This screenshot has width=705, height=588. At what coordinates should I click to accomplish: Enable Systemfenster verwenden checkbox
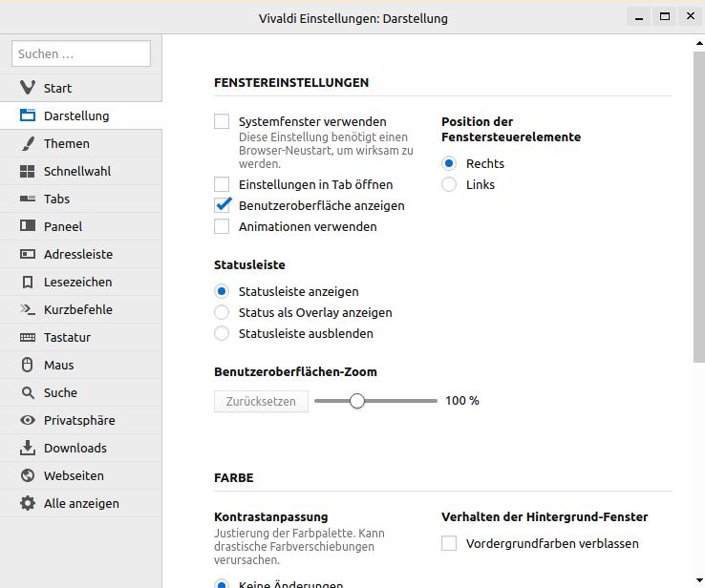(x=222, y=121)
